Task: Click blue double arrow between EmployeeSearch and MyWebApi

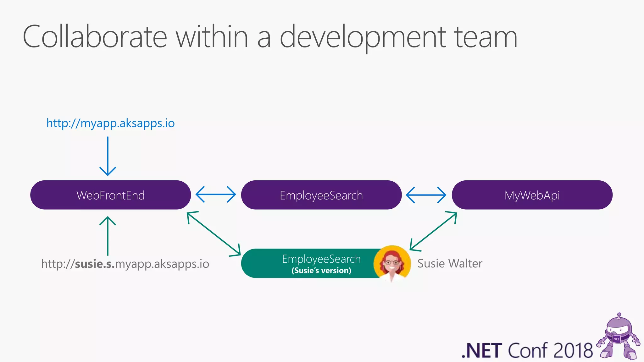Action: [x=426, y=195]
